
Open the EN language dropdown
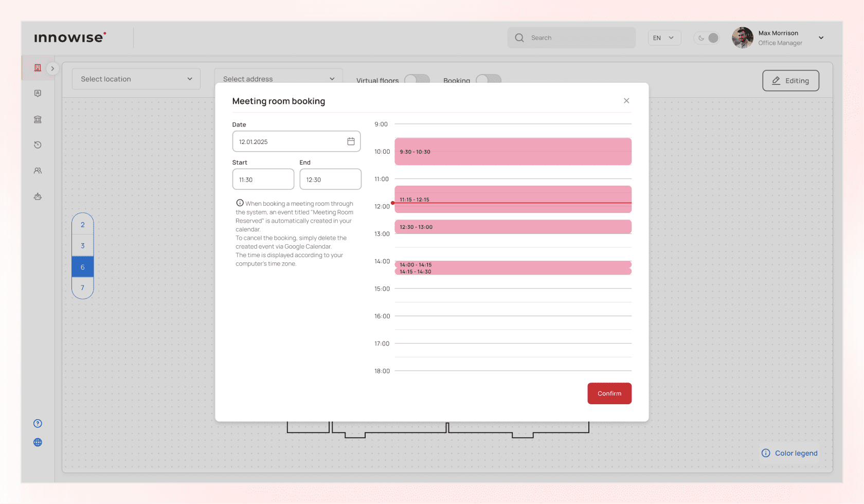point(664,38)
